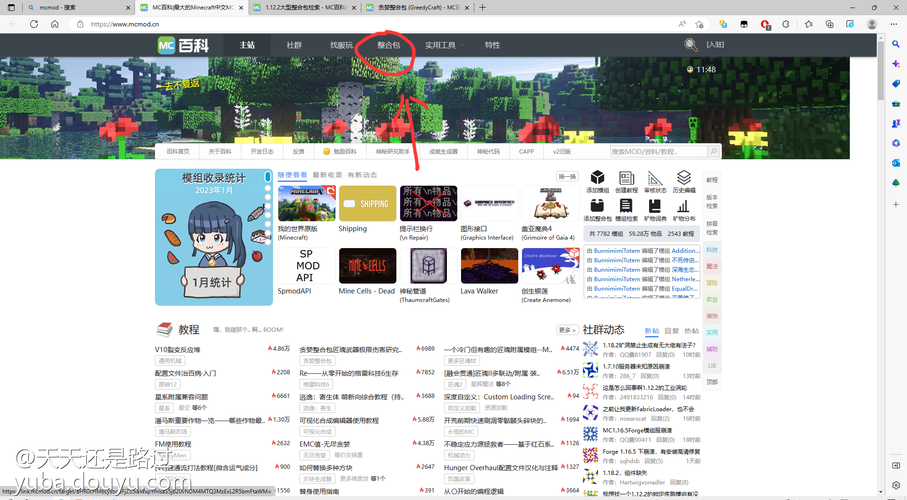Viewport: 907px width, 500px height.
Task: Open the Edge favorites list icon
Action: click(x=808, y=24)
